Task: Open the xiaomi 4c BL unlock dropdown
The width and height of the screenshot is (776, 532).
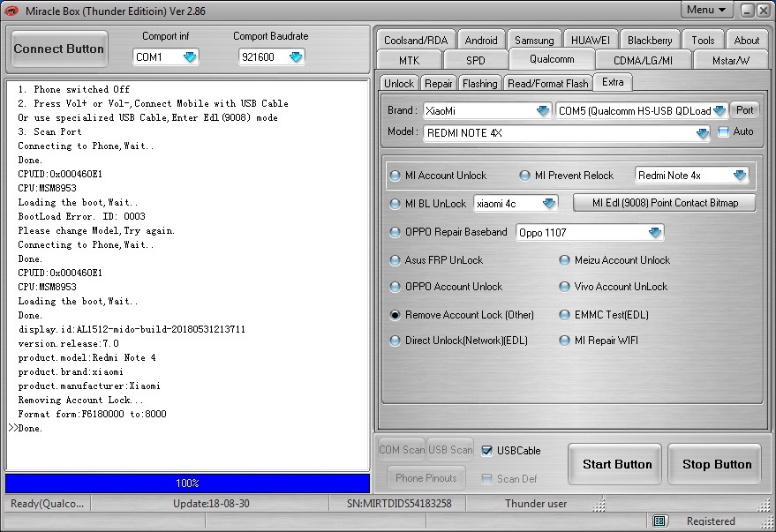Action: coord(549,204)
